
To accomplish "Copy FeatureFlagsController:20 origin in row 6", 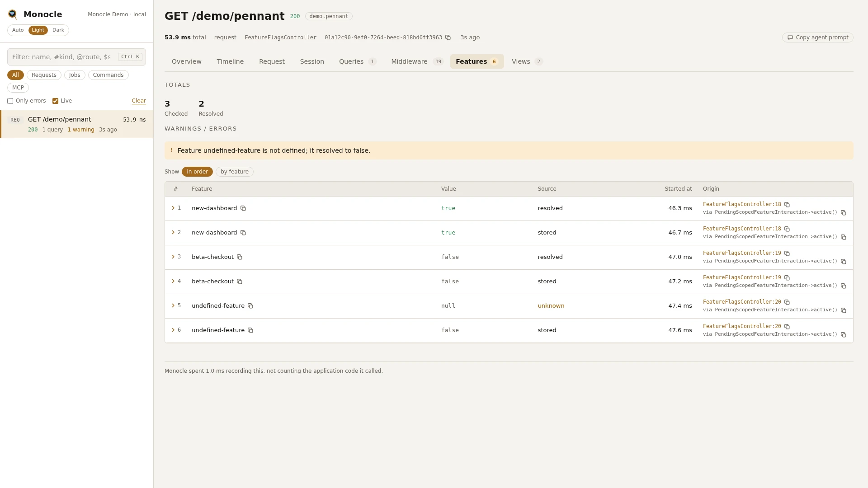I will click(787, 327).
